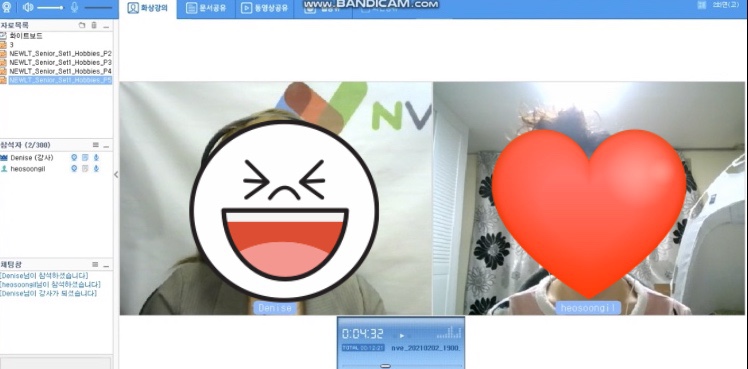Click the microphone icon in top bar
Viewport: 748px width, 369px height.
(74, 7)
